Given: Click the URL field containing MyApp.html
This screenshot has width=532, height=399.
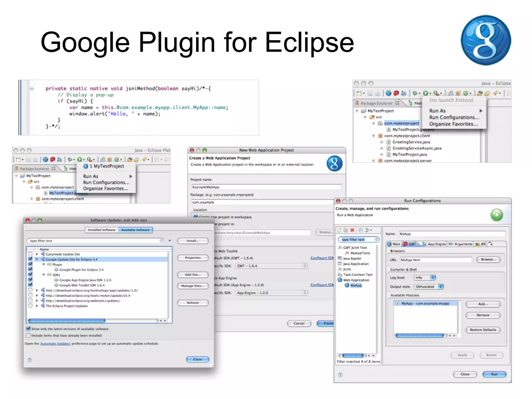Looking at the screenshot, I should pyautogui.click(x=436, y=260).
